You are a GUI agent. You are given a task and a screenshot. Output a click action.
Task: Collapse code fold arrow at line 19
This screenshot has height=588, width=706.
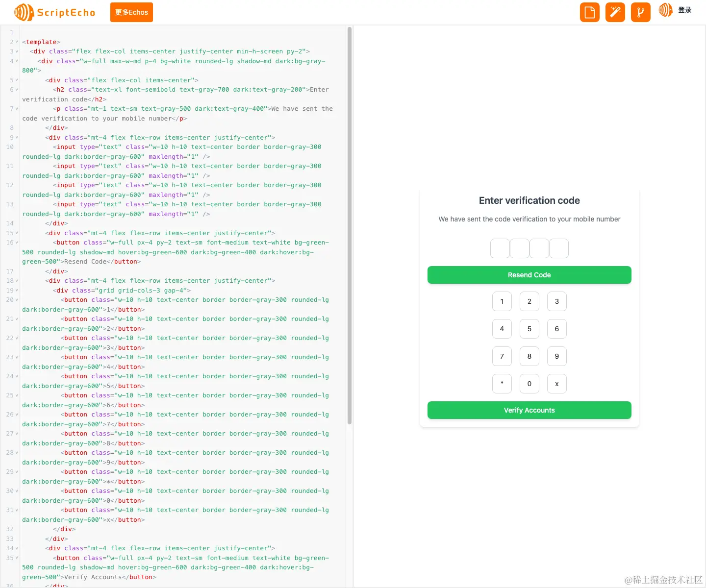tap(17, 291)
